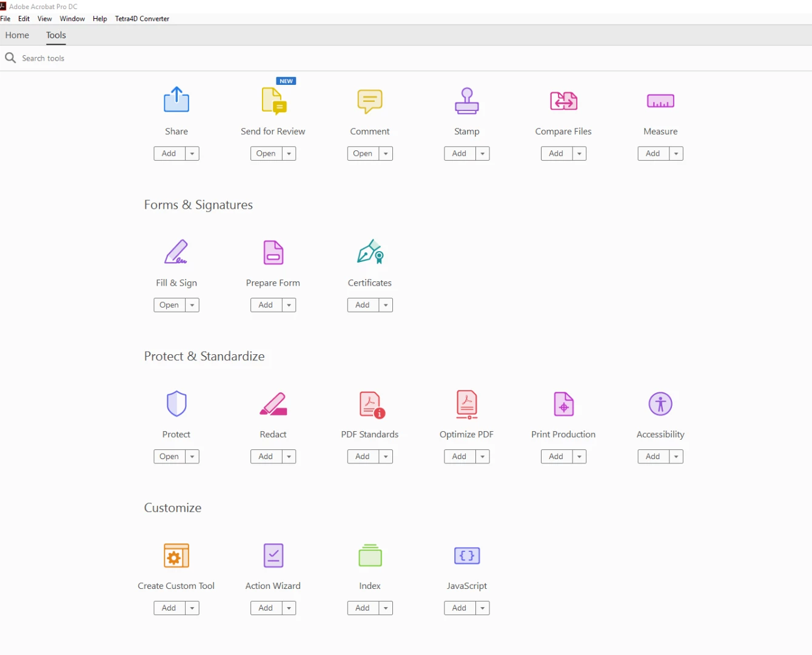Select the Certificates pen icon
Screen dimensions: 812x655
coord(370,252)
